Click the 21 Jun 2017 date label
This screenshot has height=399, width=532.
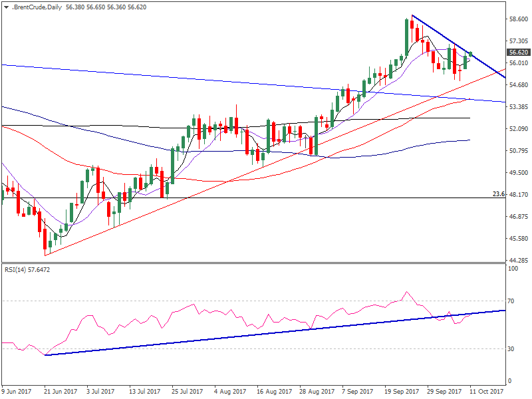61,391
